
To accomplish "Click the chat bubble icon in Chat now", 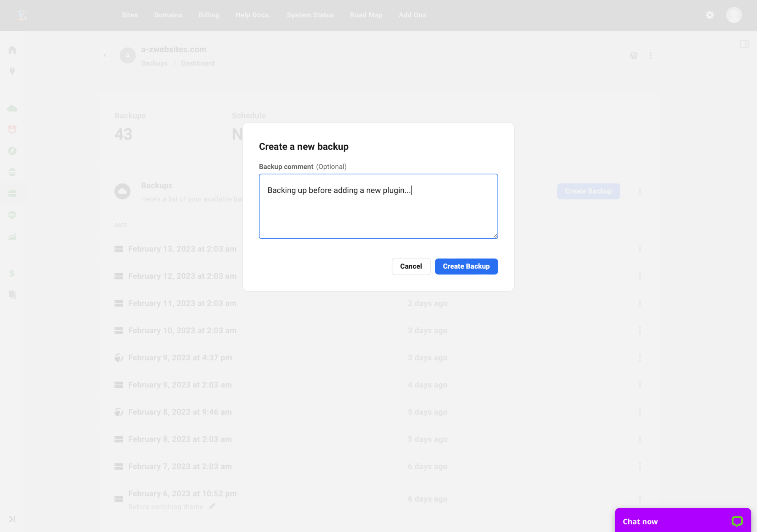I will click(737, 521).
